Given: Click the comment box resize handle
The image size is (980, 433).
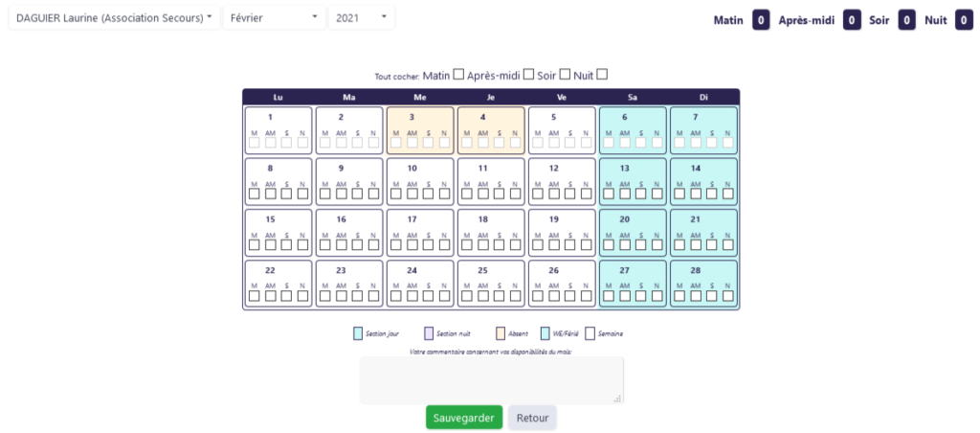Looking at the screenshot, I should pos(617,398).
